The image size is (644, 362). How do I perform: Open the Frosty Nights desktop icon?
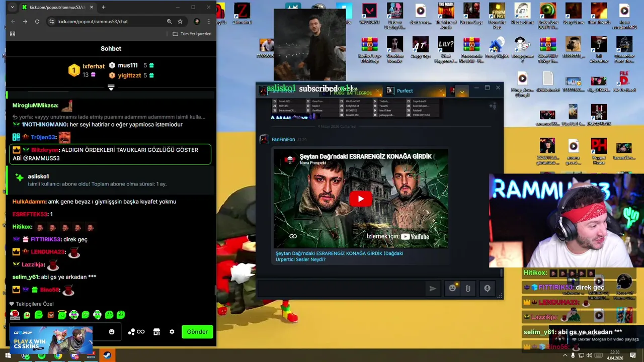pos(497,48)
